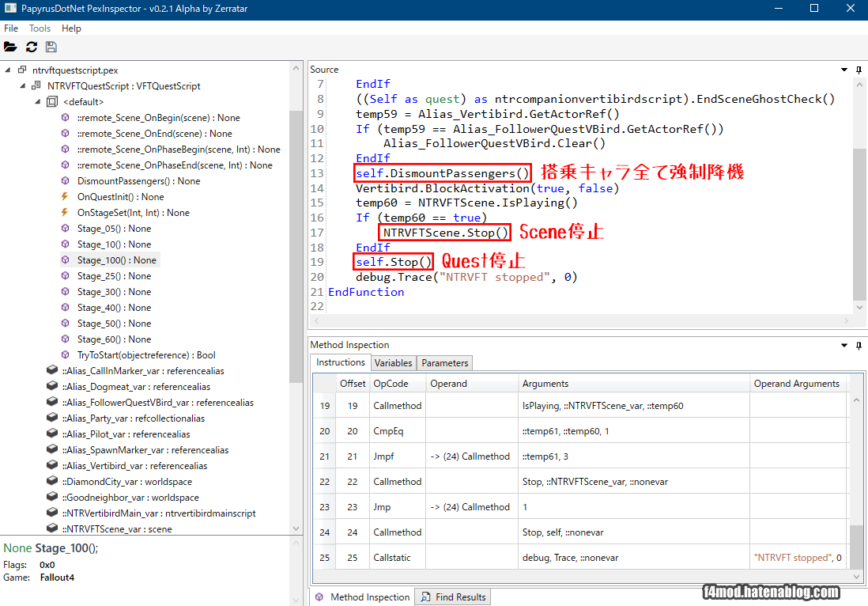This screenshot has height=606, width=868.
Task: Select Stage_100() : None in tree
Action: [117, 260]
